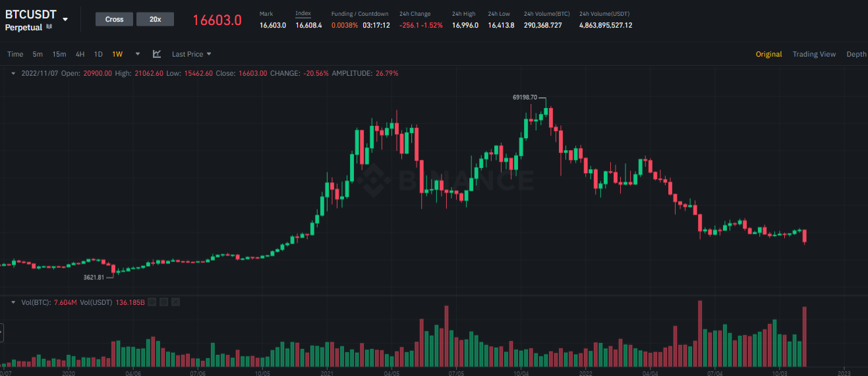Open the trading guide book icon beside Perpetual

49,27
